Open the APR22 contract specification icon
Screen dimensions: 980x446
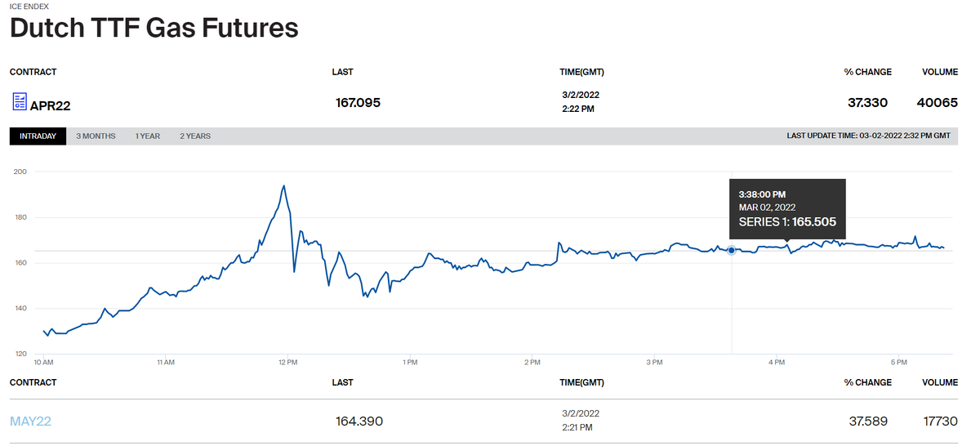19,102
